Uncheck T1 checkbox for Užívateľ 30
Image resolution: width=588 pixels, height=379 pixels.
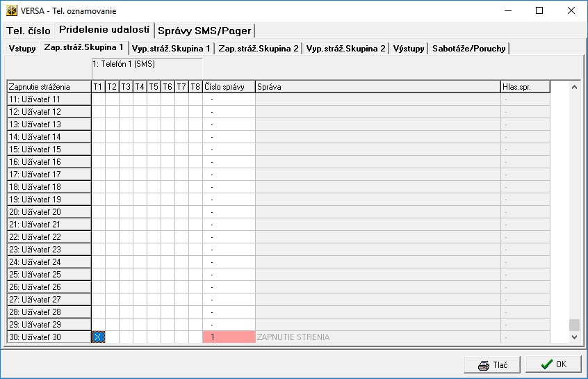tap(98, 337)
